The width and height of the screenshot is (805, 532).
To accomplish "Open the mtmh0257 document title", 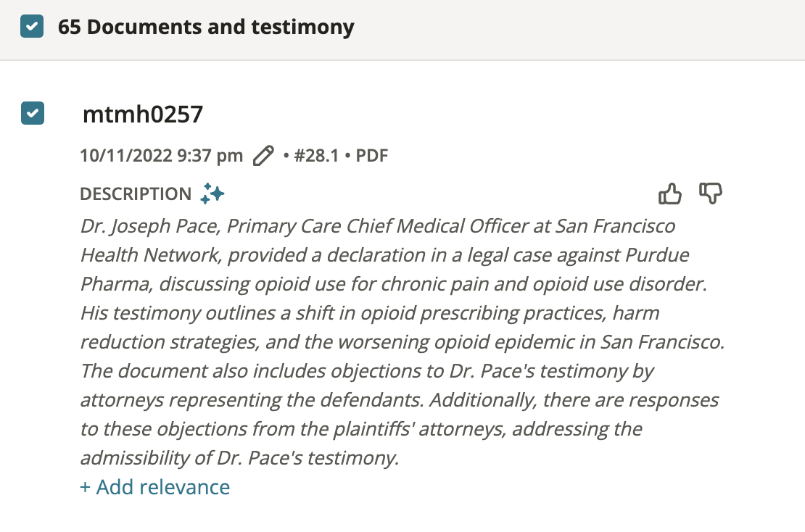I will tap(143, 114).
